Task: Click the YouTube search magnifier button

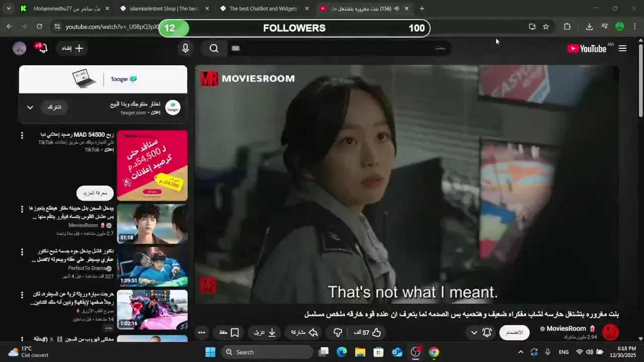Action: 214,48
